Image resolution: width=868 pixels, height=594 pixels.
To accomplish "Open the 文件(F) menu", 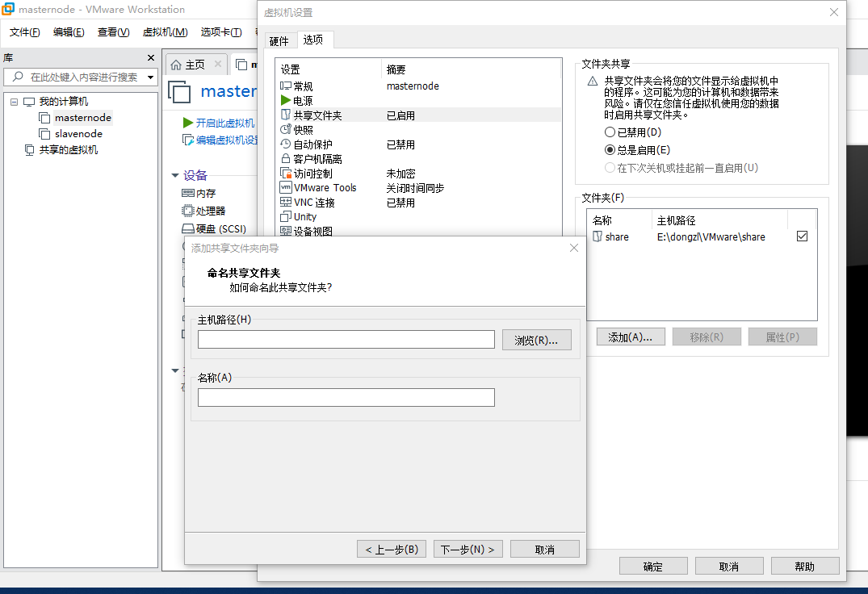I will tap(25, 32).
